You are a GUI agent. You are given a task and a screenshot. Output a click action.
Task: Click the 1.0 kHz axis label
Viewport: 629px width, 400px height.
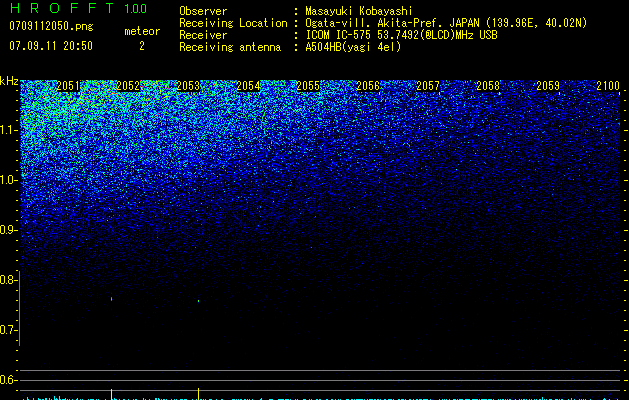9,180
